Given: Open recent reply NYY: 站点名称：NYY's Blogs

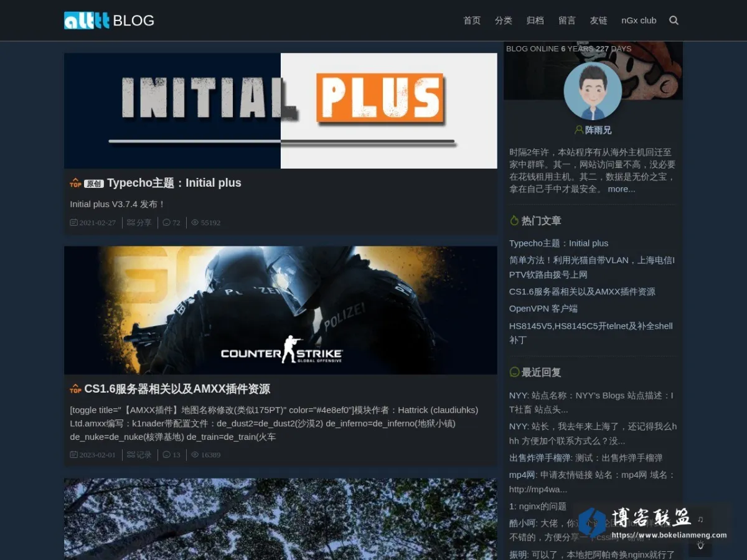Looking at the screenshot, I should click(591, 403).
